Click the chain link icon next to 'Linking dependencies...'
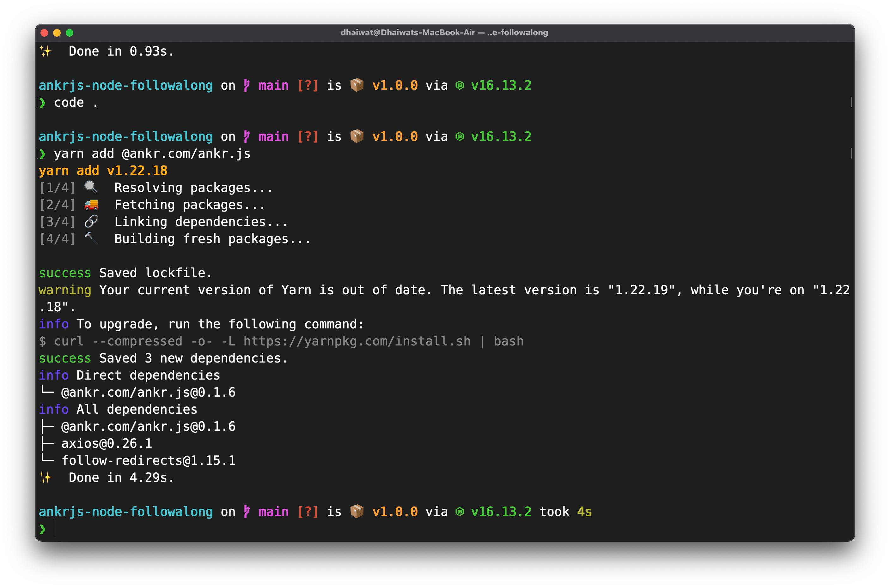 click(x=91, y=222)
